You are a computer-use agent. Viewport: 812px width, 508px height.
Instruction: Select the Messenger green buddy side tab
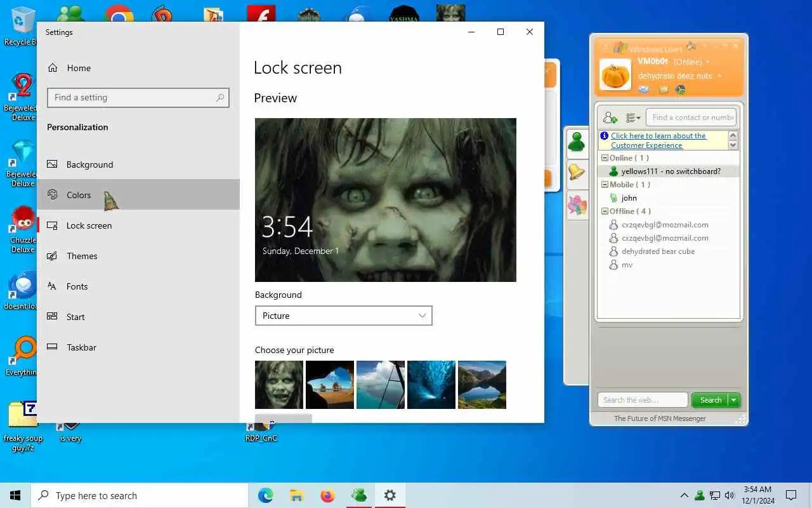[x=577, y=142]
